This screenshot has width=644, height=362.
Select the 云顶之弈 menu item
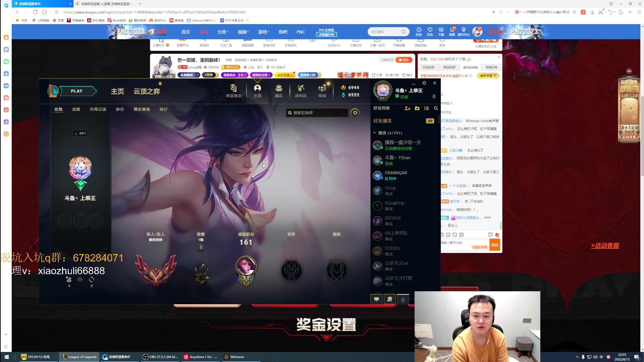point(147,91)
